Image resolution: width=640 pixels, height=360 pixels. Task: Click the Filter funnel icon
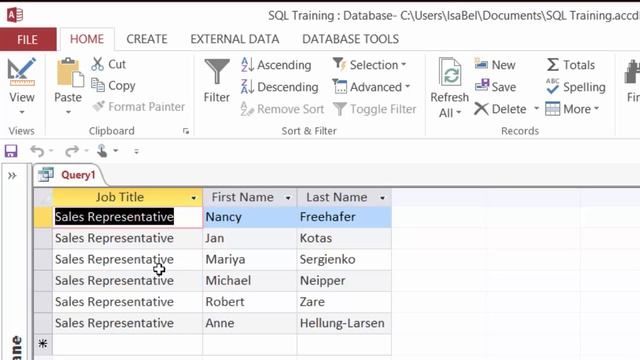217,72
